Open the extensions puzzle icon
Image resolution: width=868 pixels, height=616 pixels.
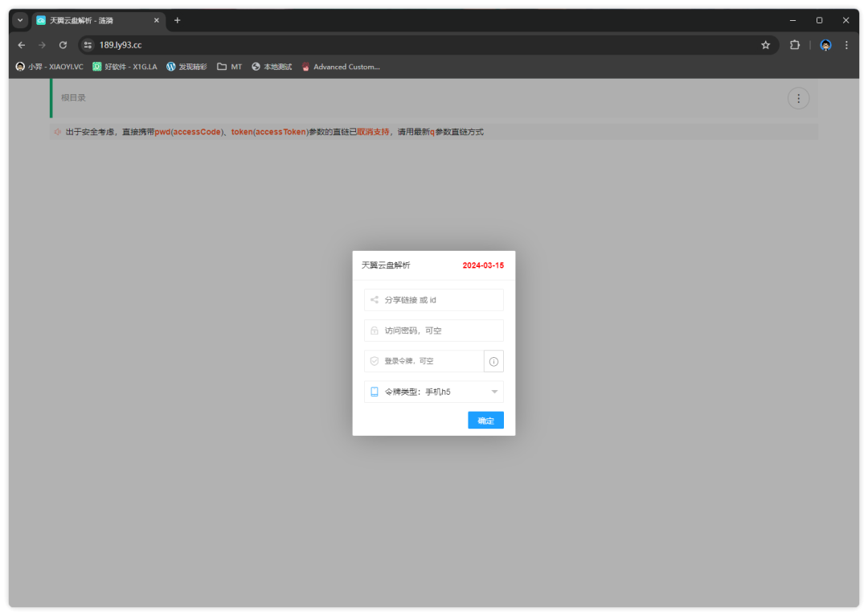[795, 45]
